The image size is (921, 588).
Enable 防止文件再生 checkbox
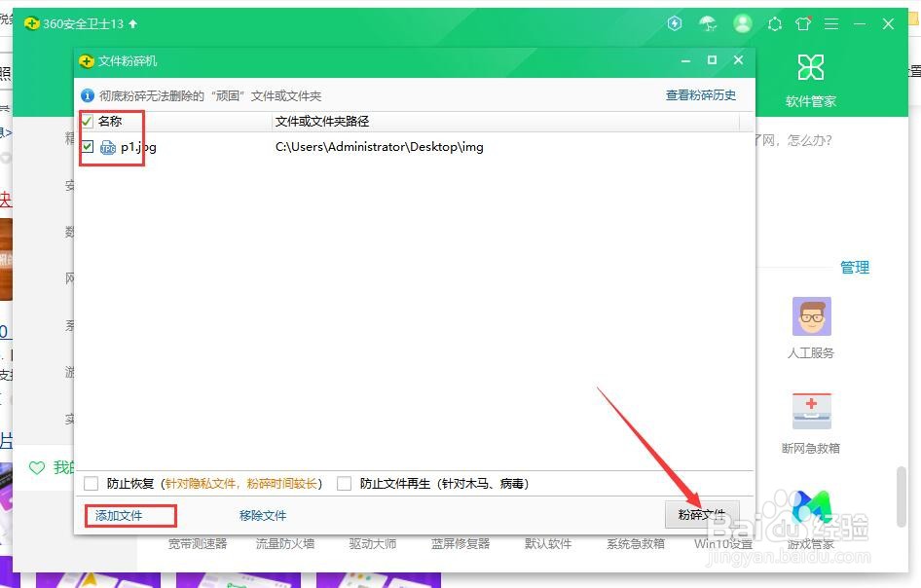click(x=345, y=484)
